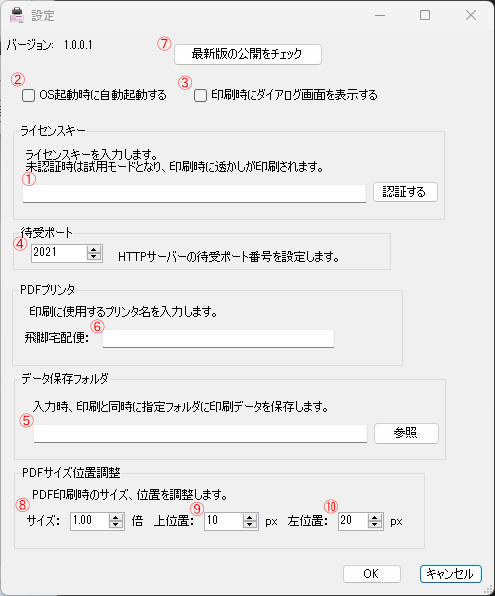This screenshot has width=495, height=596.
Task: Increase 左位置 value with up arrow
Action: point(374,517)
